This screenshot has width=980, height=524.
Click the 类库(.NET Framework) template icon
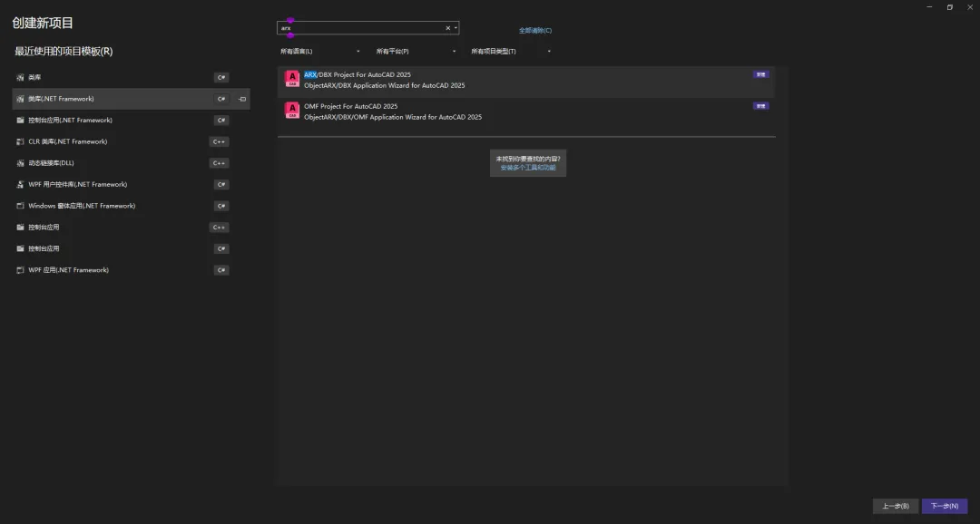20,99
